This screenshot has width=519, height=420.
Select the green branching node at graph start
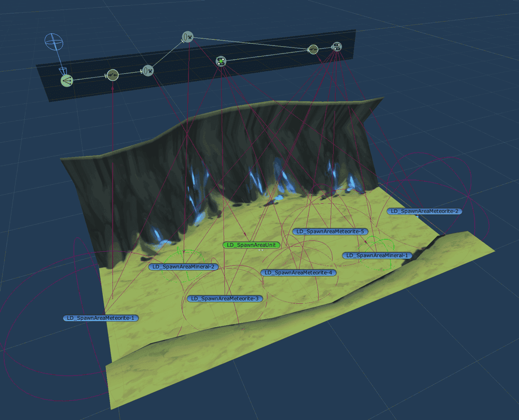coord(66,79)
